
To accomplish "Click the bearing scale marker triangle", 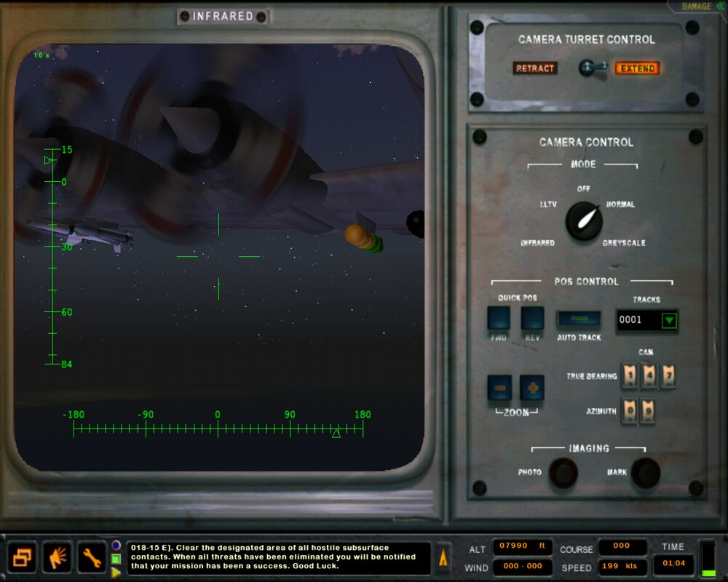I will [x=336, y=434].
